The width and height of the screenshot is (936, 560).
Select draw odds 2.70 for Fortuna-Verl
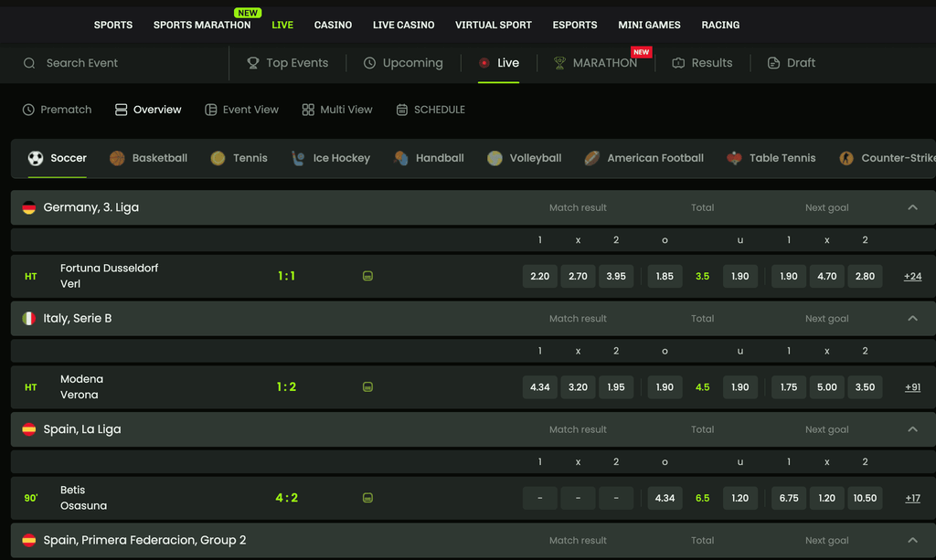click(578, 276)
